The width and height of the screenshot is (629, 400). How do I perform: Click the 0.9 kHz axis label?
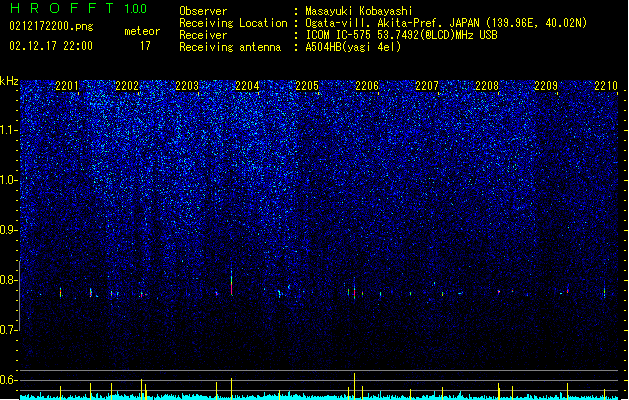[x=9, y=230]
